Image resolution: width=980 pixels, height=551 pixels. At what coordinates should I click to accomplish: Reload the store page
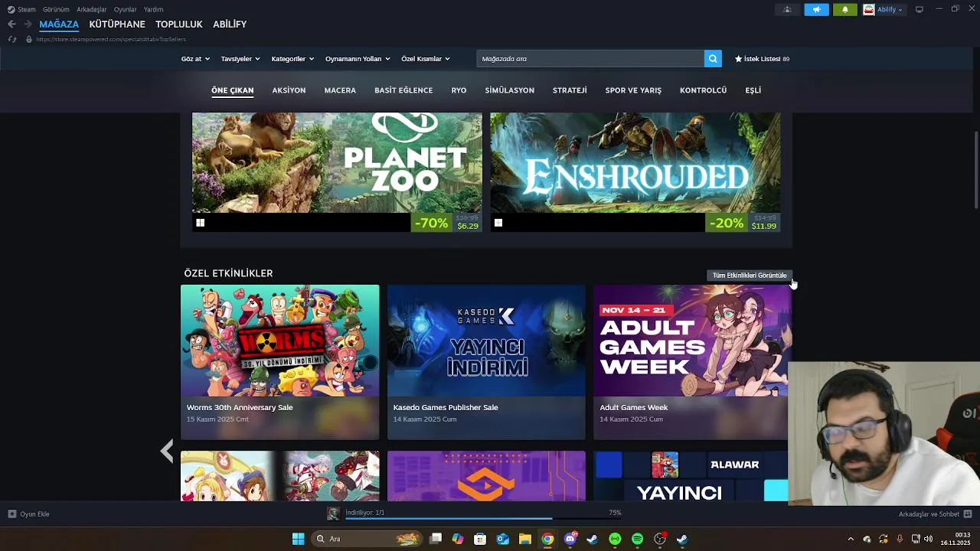(x=11, y=39)
